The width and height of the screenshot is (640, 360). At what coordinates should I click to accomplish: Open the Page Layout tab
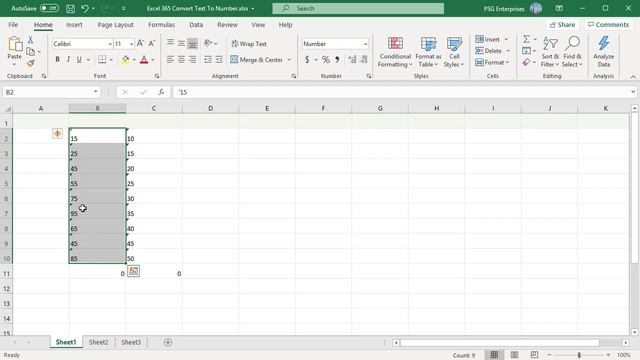tap(115, 24)
